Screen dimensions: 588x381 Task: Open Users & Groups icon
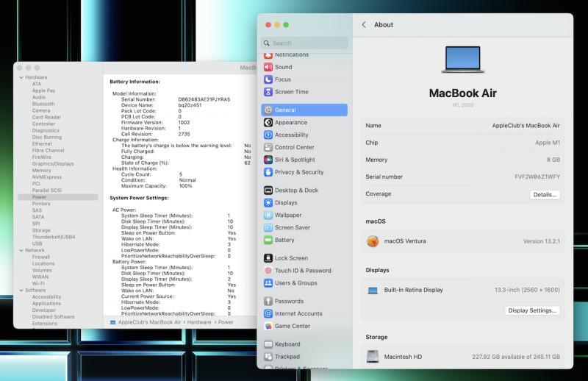268,283
